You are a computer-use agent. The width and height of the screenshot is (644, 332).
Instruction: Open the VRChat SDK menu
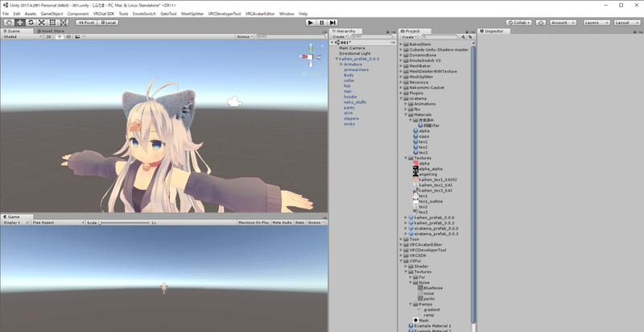[104, 14]
